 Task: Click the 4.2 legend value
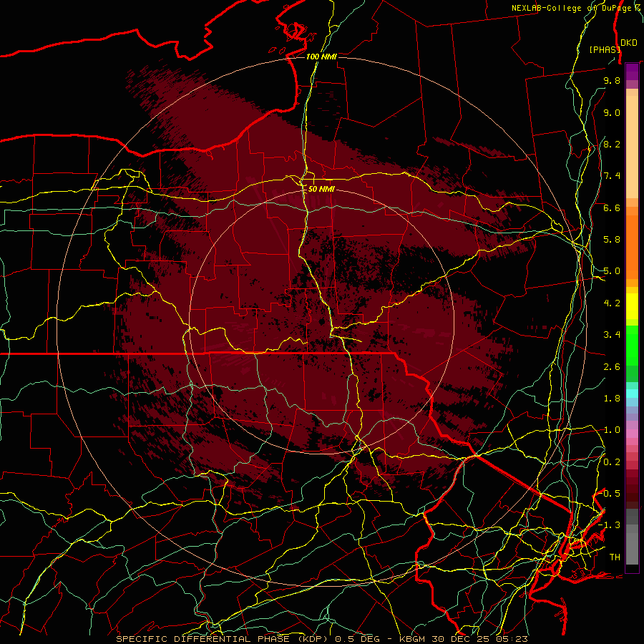(612, 303)
